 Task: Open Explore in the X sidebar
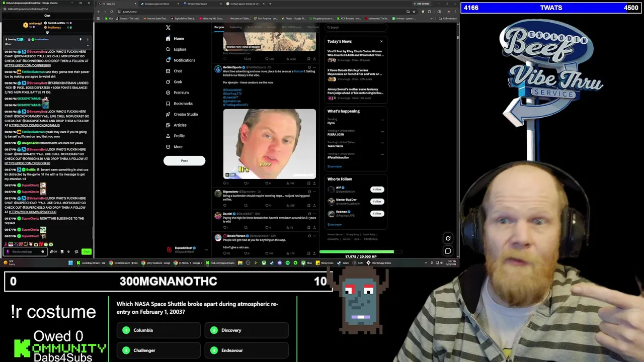176,49
